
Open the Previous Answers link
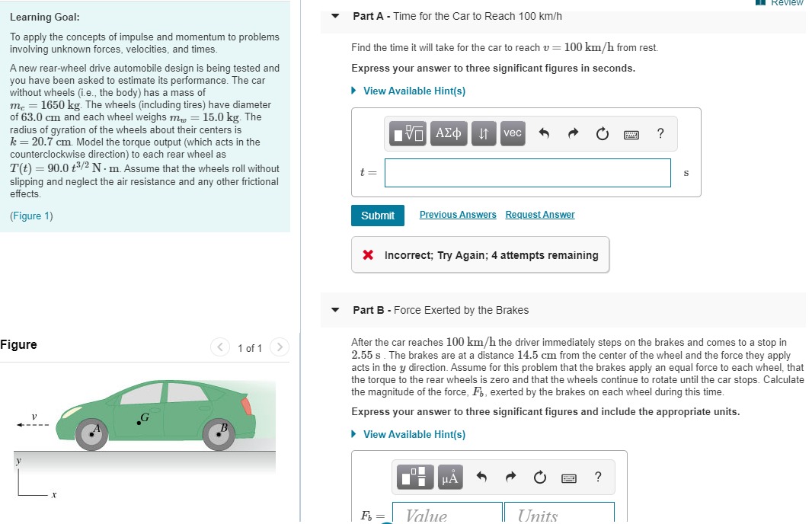[457, 214]
